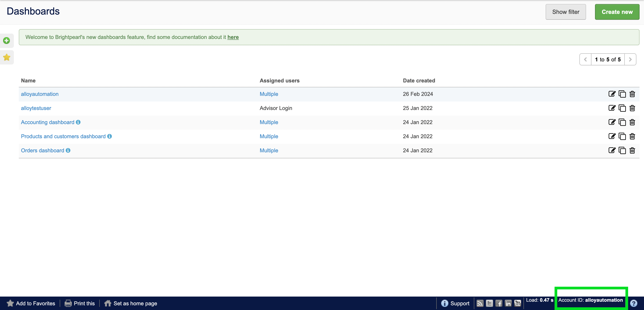This screenshot has height=310, width=644.
Task: Click Multiple users for Accounting dashboard
Action: [269, 122]
